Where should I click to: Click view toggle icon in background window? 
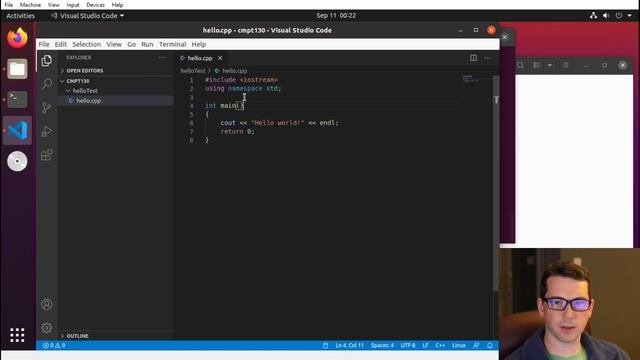coord(536,65)
